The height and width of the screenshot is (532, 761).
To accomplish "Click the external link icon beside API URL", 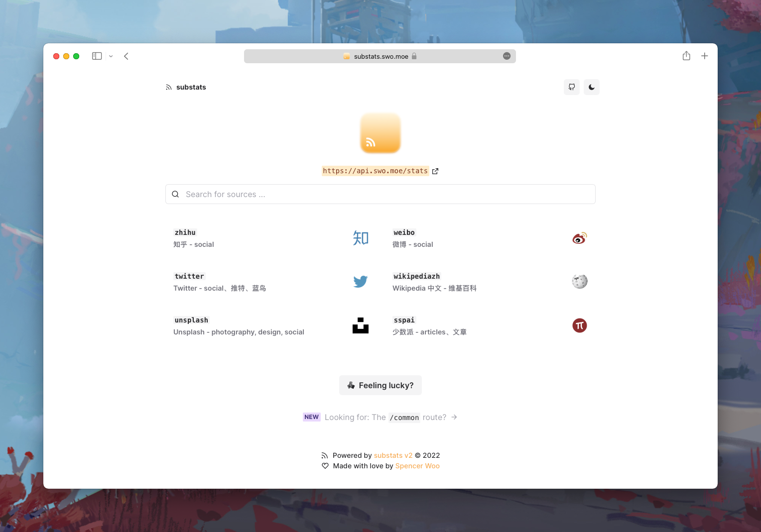I will [435, 171].
